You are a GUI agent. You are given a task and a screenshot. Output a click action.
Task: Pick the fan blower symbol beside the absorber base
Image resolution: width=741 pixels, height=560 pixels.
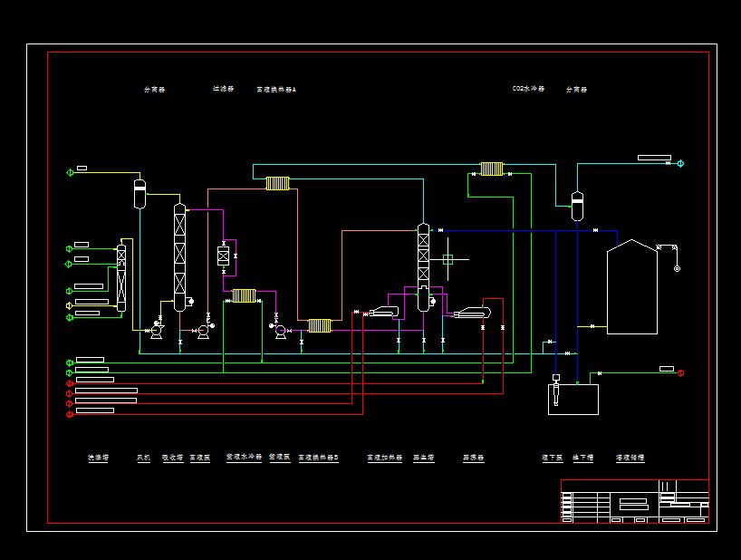(x=157, y=331)
